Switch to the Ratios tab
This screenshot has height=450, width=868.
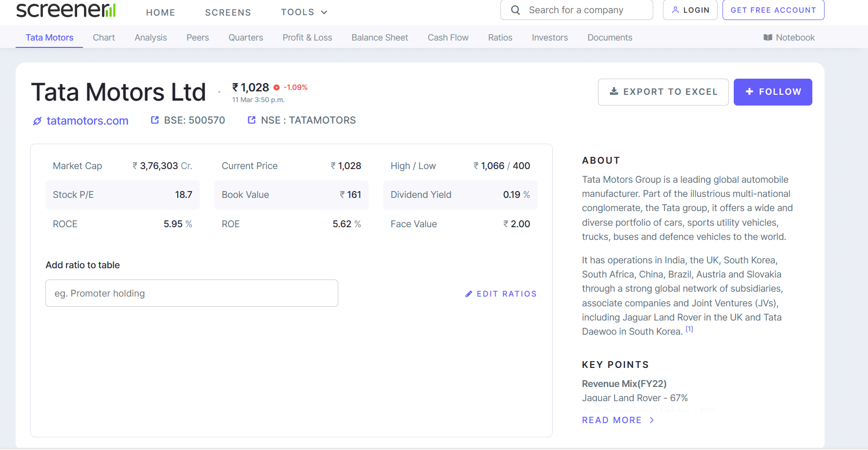coord(500,38)
